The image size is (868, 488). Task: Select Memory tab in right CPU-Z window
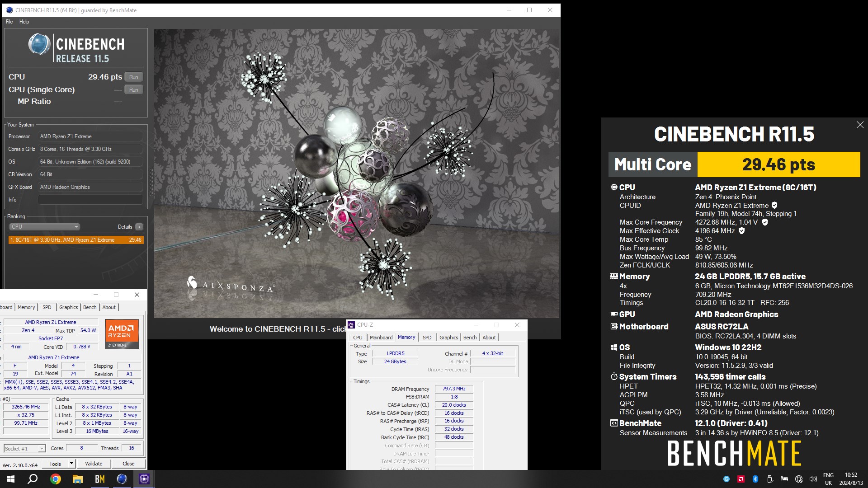[406, 337]
